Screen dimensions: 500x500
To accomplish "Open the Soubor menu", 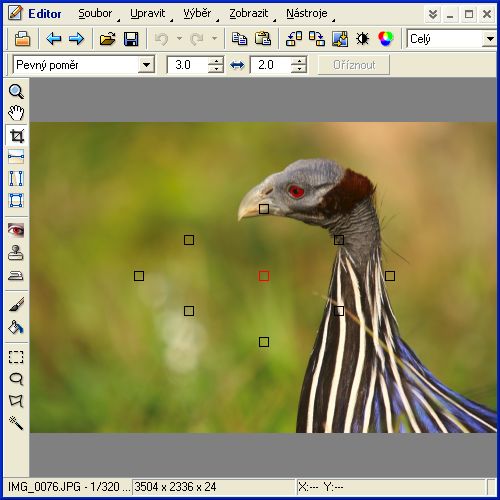I will [x=95, y=13].
